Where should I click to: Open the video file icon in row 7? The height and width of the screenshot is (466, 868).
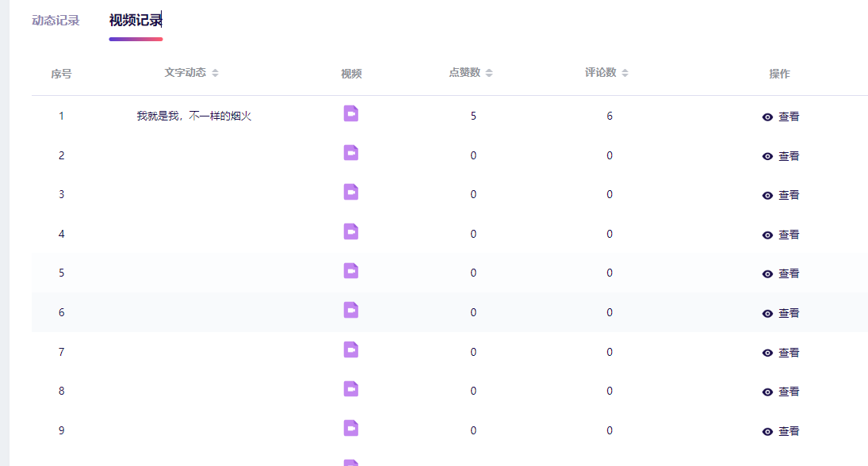coord(351,349)
